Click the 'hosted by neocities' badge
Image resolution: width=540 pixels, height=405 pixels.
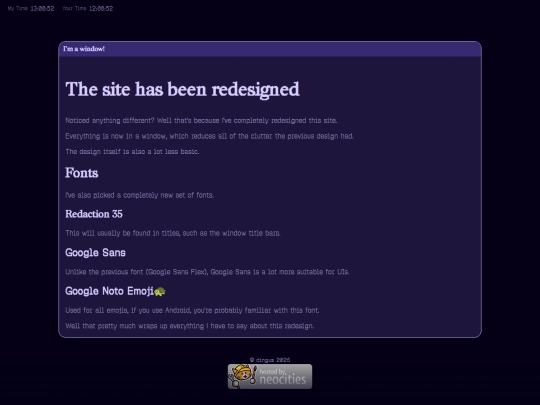point(270,376)
